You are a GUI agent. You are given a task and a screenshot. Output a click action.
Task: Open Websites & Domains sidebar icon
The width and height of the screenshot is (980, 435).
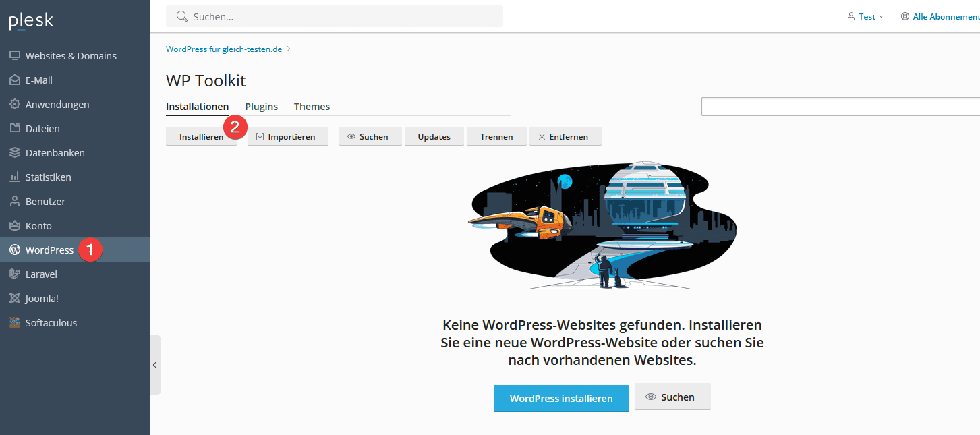click(15, 56)
